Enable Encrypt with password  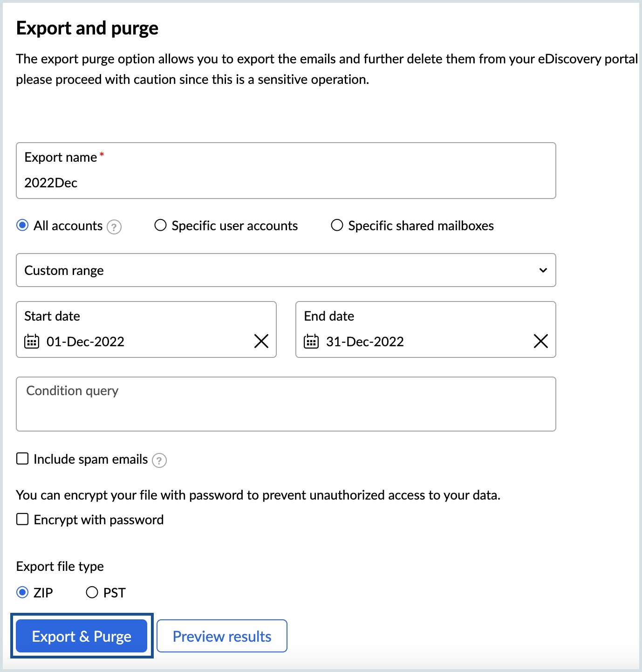pyautogui.click(x=22, y=519)
